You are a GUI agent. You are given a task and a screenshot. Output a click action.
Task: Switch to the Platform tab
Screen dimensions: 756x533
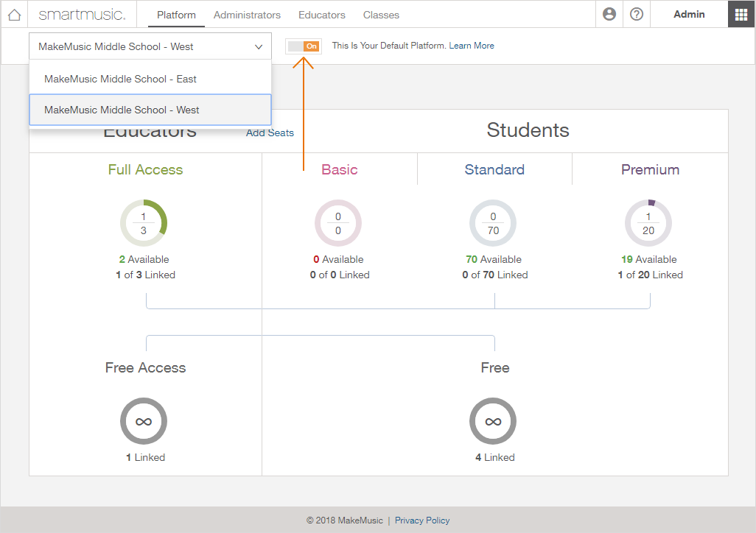point(176,15)
